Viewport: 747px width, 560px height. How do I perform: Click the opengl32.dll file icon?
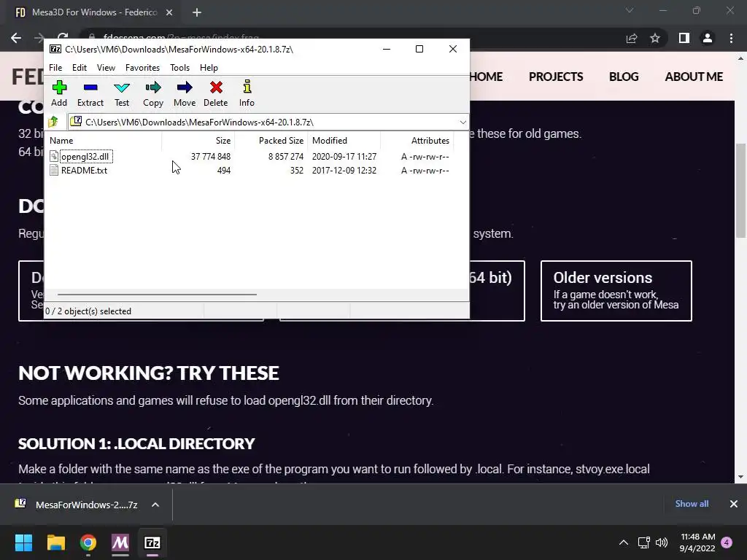[54, 156]
